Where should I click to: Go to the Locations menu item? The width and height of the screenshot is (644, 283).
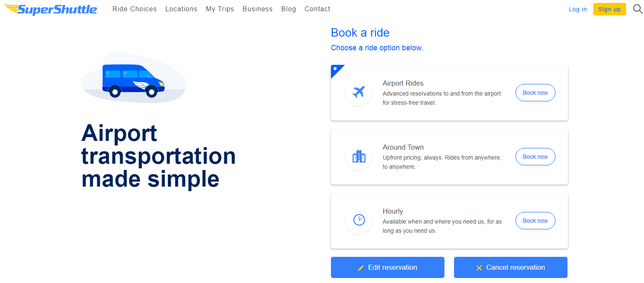pos(181,9)
